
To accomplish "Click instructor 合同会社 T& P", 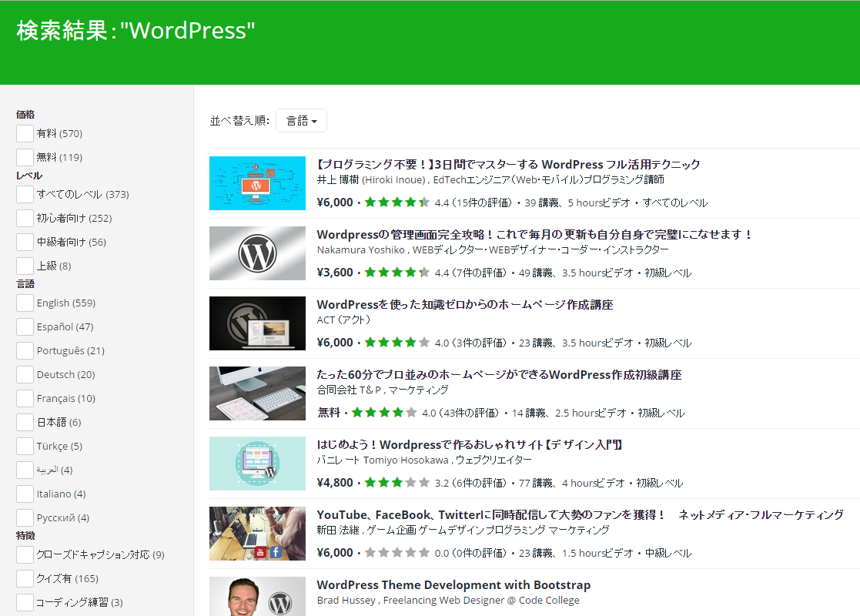I will (349, 390).
